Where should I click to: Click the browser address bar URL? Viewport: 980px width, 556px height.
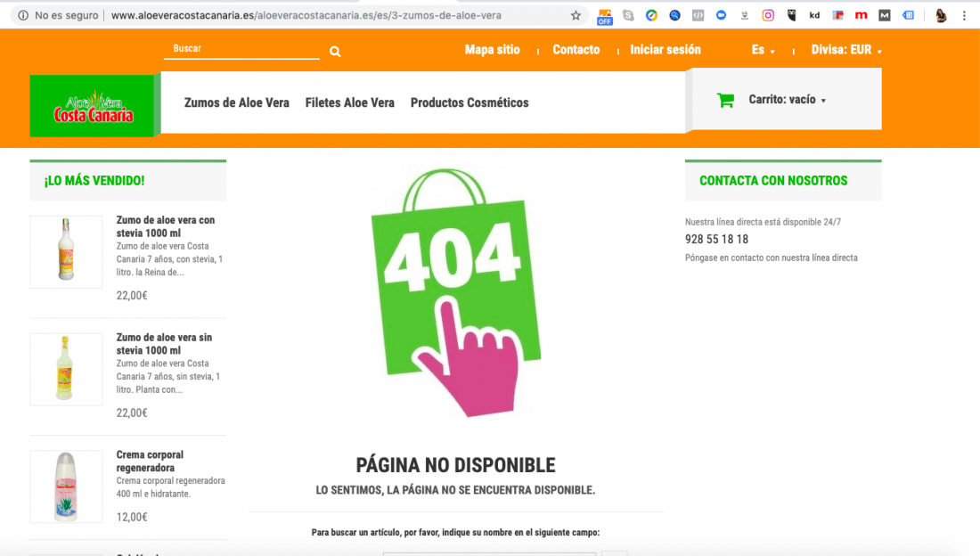pos(306,16)
